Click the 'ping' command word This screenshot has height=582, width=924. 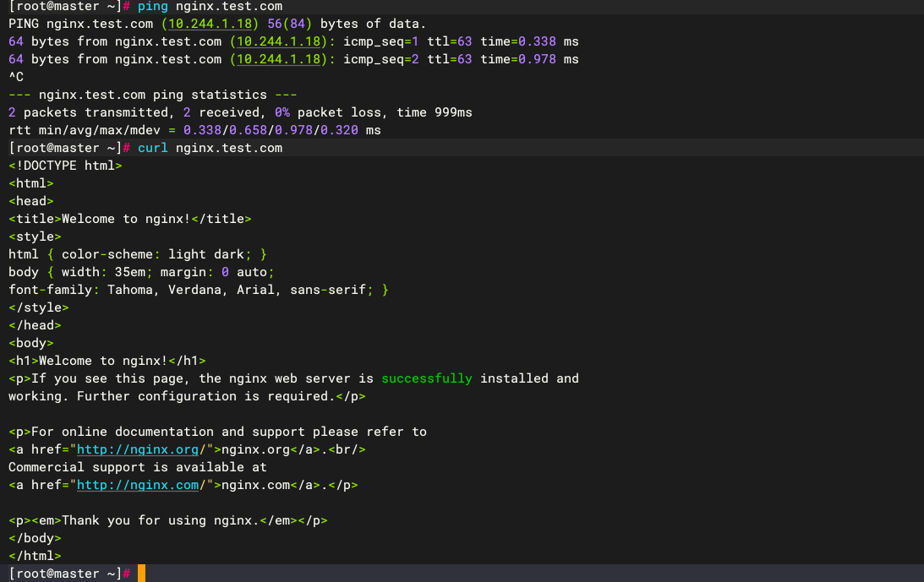153,7
